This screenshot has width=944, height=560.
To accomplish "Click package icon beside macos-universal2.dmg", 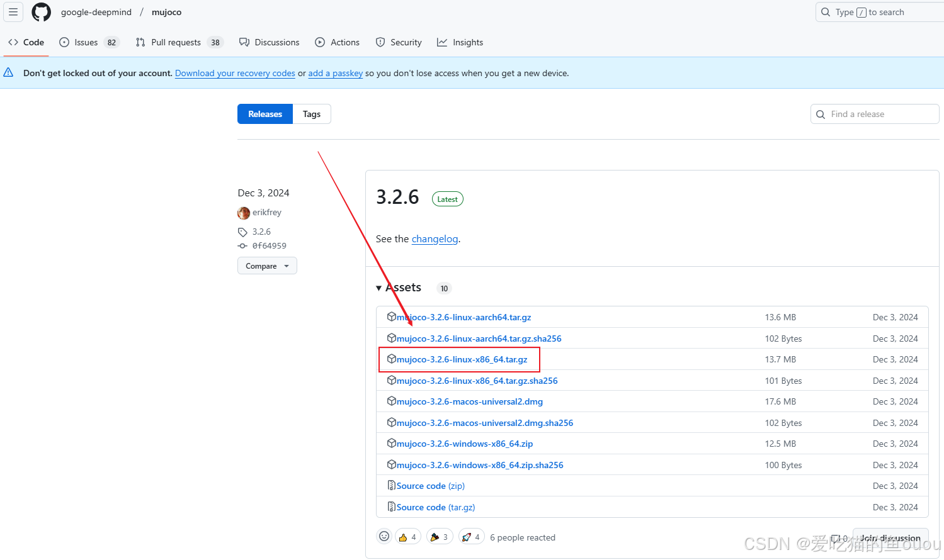I will click(x=392, y=401).
